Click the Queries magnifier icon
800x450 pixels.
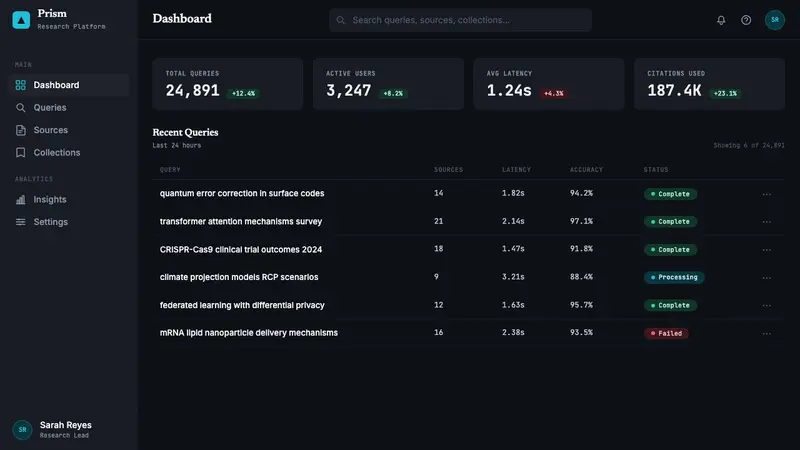(20, 108)
